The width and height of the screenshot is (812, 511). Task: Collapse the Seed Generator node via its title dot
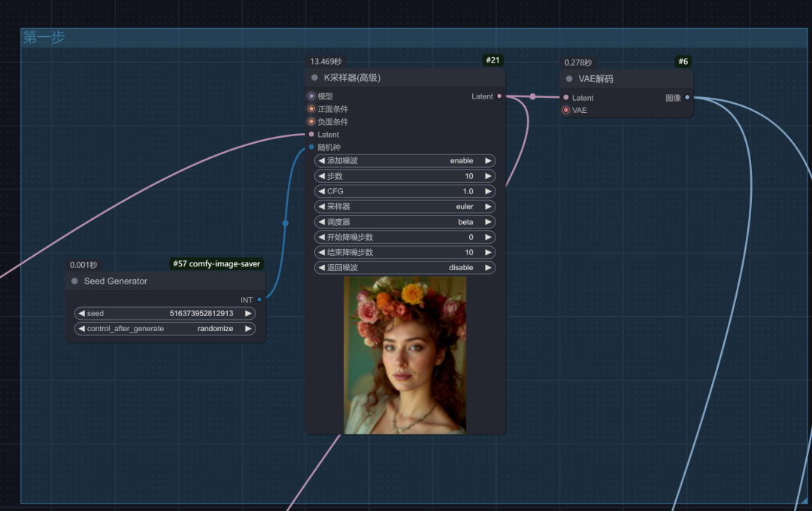tap(74, 281)
